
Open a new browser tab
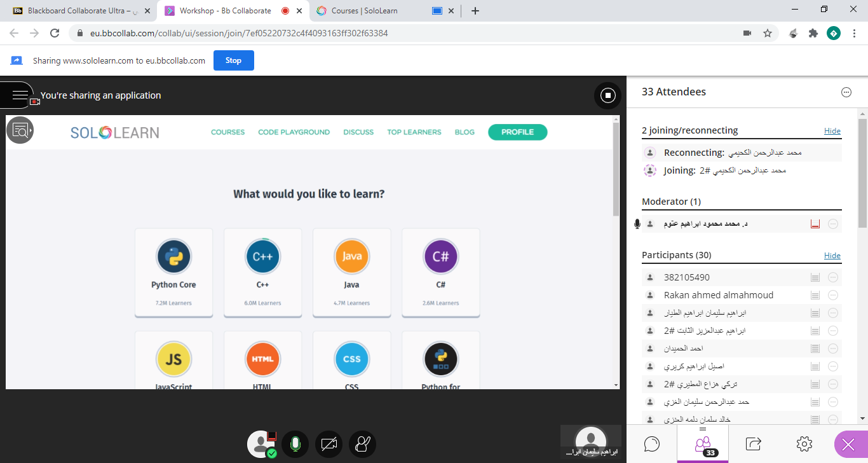click(475, 11)
